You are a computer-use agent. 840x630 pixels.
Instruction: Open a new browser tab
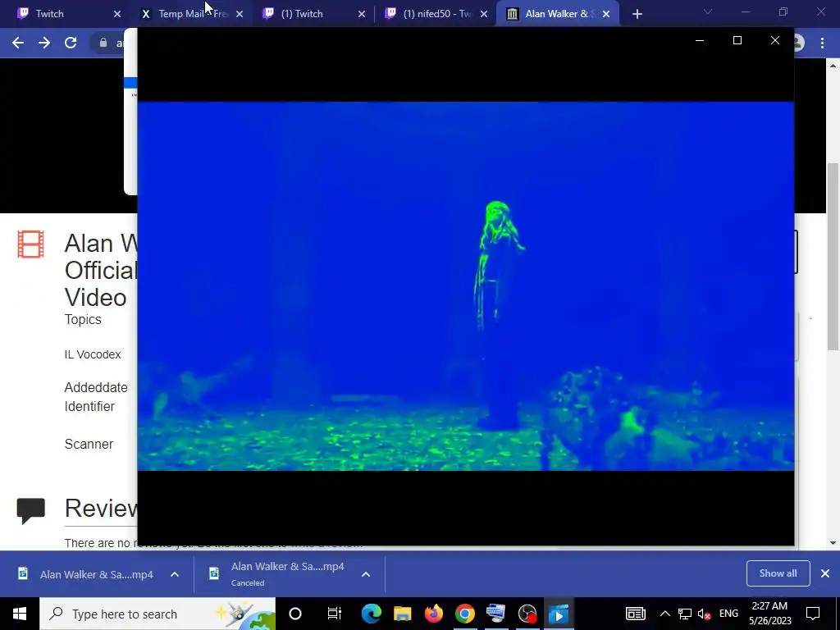(x=637, y=14)
